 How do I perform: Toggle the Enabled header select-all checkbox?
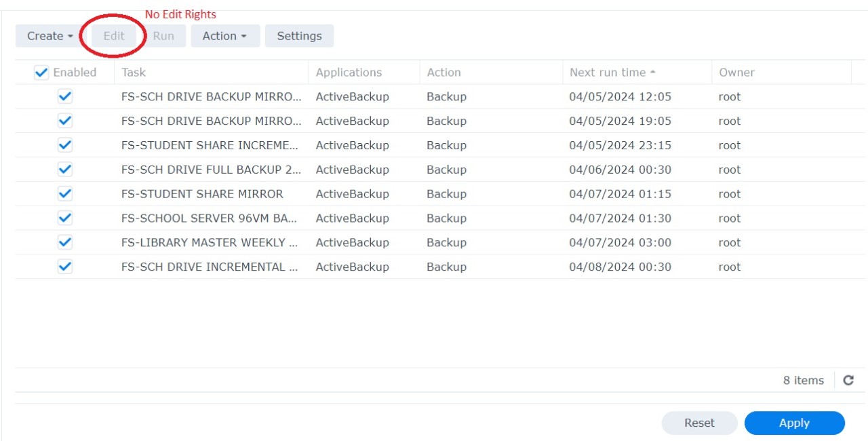click(41, 73)
